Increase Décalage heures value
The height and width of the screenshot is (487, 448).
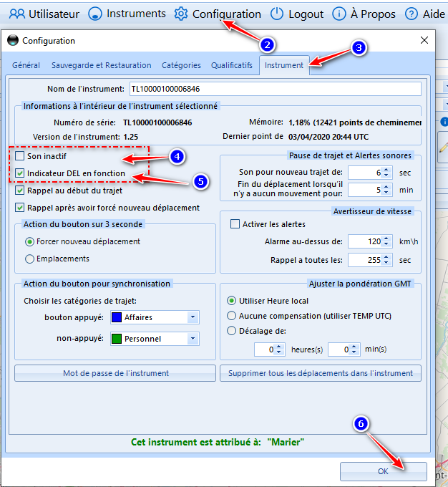[x=279, y=347]
